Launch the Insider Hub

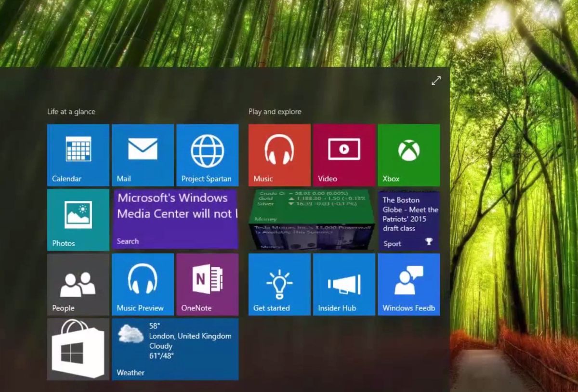click(x=344, y=284)
